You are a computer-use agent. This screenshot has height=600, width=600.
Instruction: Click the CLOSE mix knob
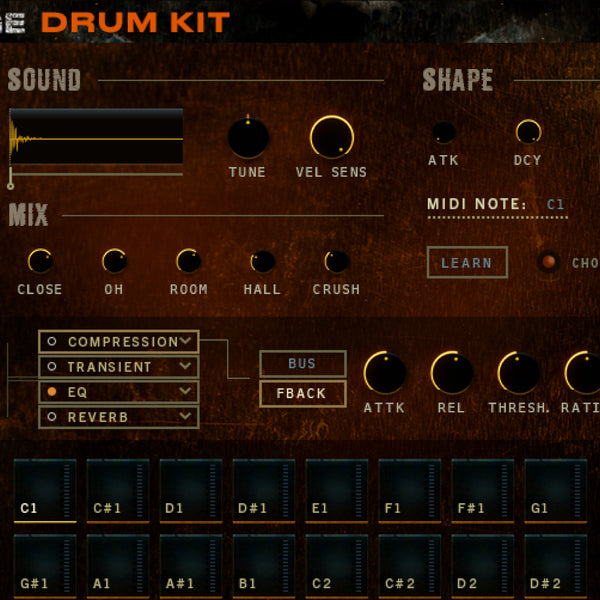(x=40, y=261)
